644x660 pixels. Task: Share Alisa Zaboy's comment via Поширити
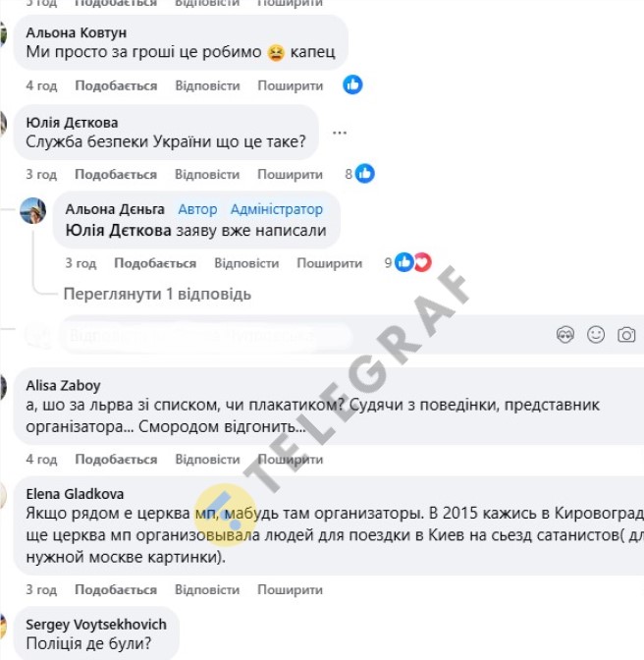291,460
